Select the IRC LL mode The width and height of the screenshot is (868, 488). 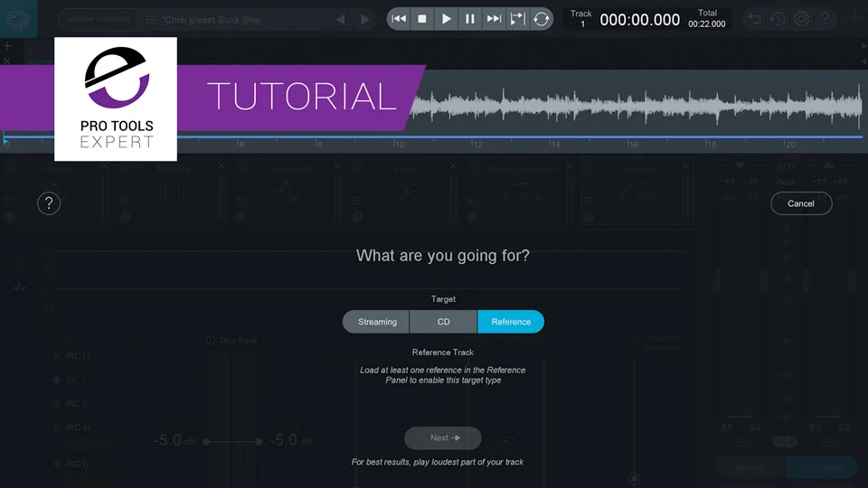click(73, 356)
